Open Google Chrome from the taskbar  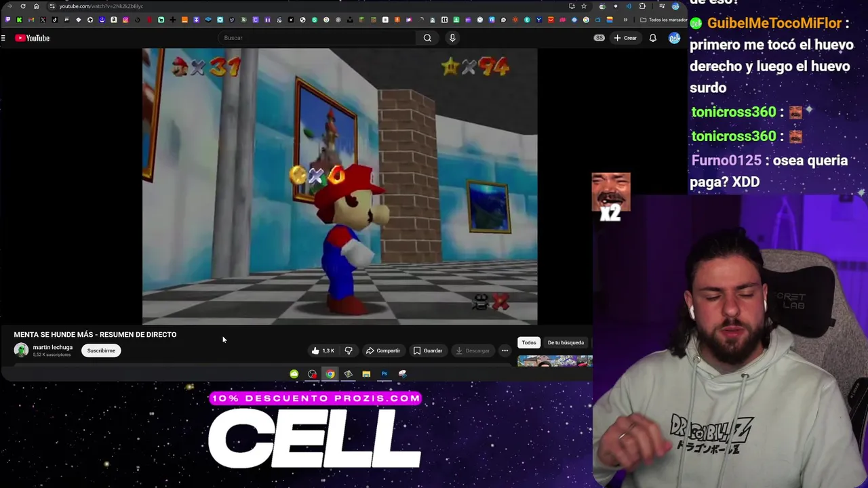click(330, 374)
